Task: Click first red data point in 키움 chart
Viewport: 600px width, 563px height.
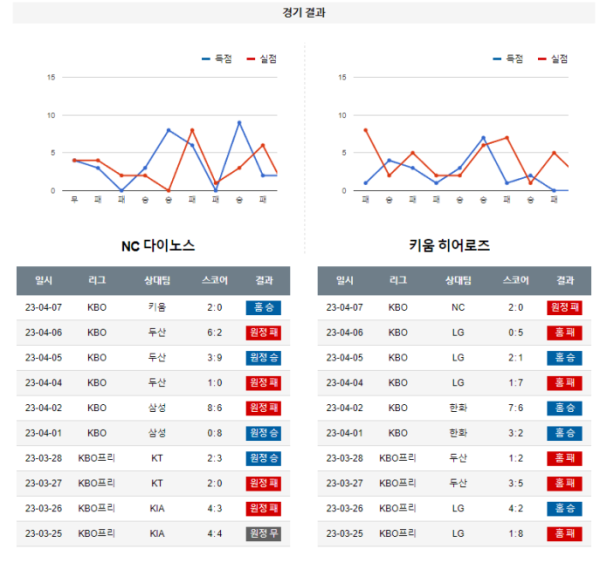Action: [365, 130]
